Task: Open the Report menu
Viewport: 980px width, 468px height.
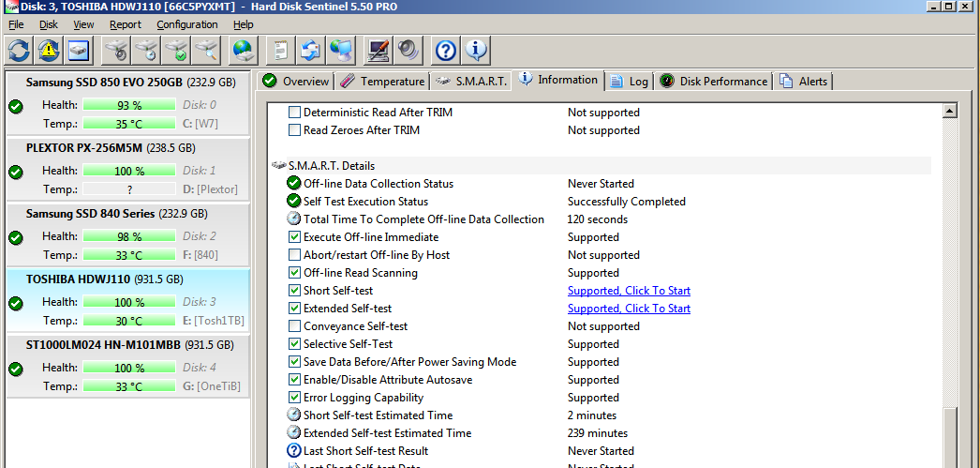Action: (x=125, y=24)
